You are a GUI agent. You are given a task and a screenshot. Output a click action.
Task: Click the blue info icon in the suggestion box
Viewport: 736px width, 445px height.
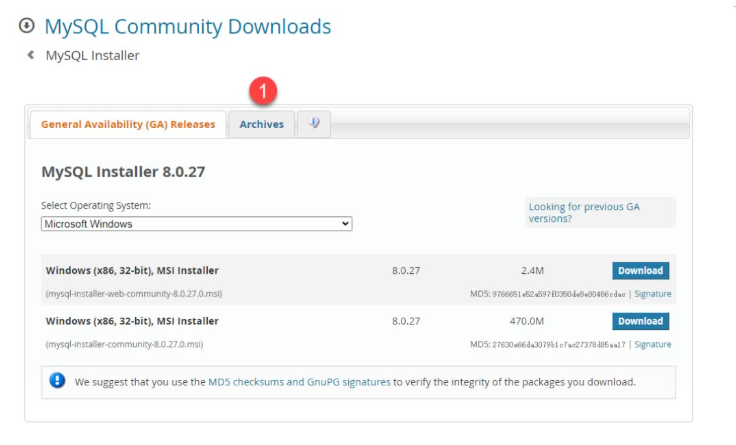pos(57,381)
